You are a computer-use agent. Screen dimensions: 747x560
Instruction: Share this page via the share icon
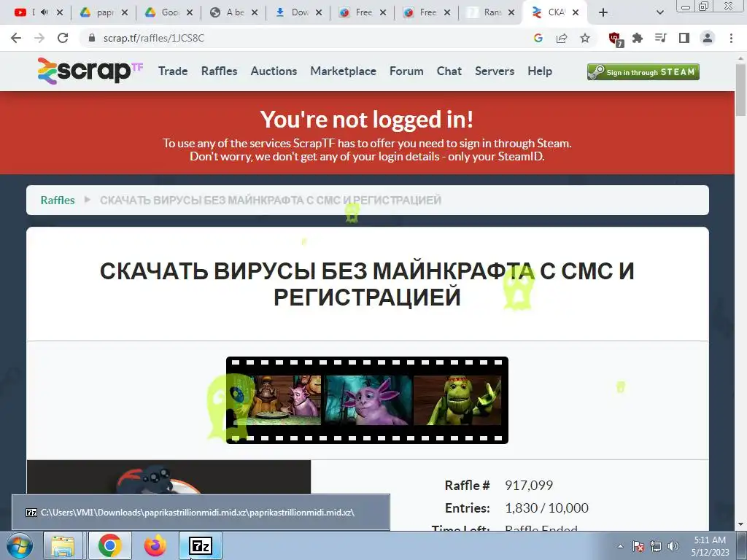tap(562, 38)
